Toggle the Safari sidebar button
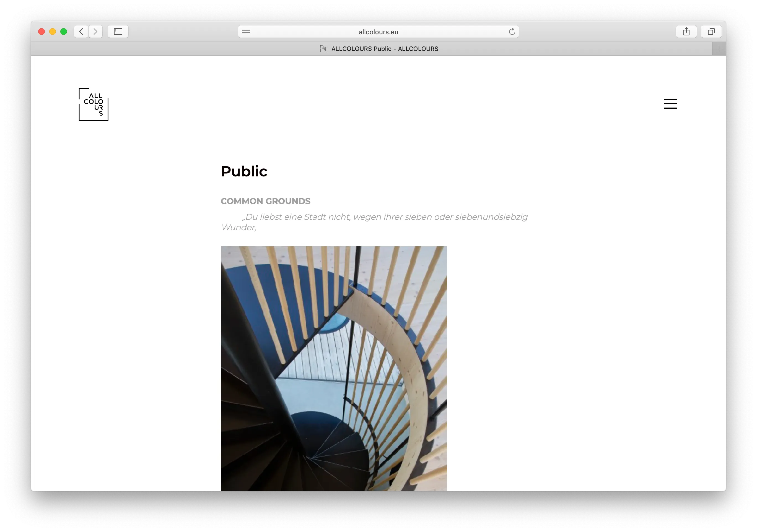This screenshot has height=532, width=757. pyautogui.click(x=118, y=32)
